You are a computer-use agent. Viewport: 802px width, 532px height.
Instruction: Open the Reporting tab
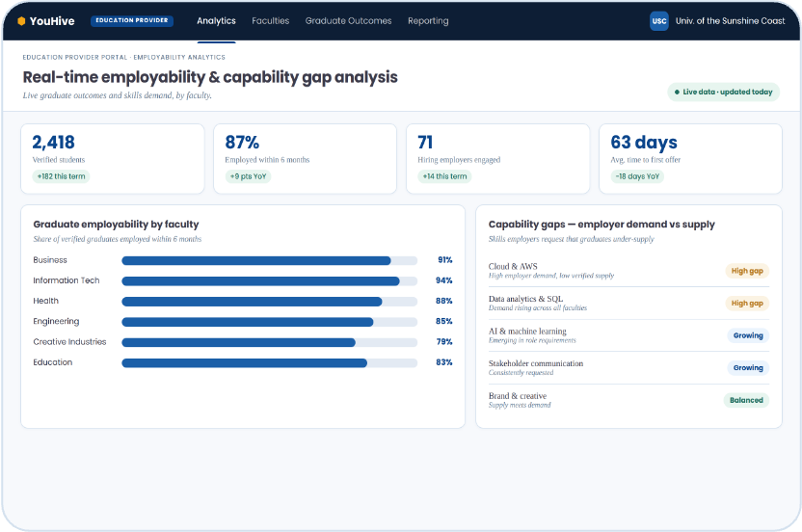coord(428,21)
